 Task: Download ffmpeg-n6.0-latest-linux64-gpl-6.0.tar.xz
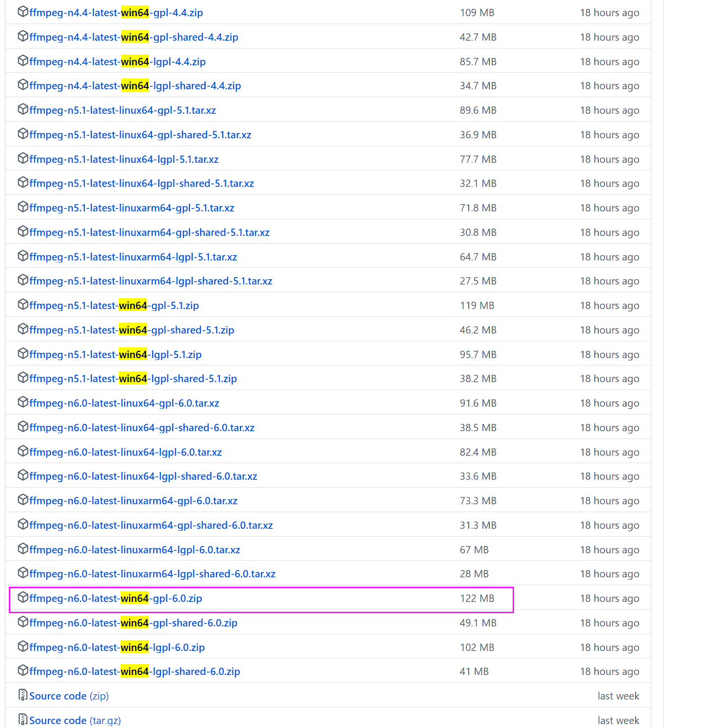point(125,403)
